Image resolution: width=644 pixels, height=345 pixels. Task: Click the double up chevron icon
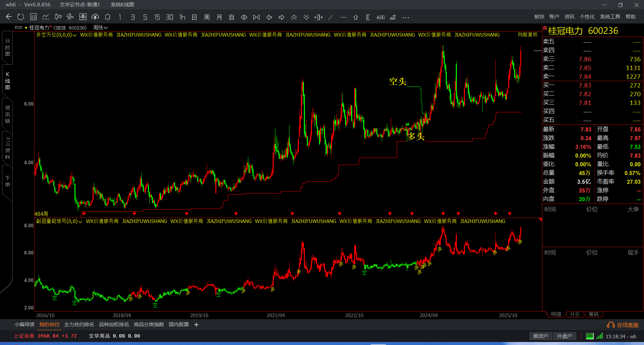(294, 17)
